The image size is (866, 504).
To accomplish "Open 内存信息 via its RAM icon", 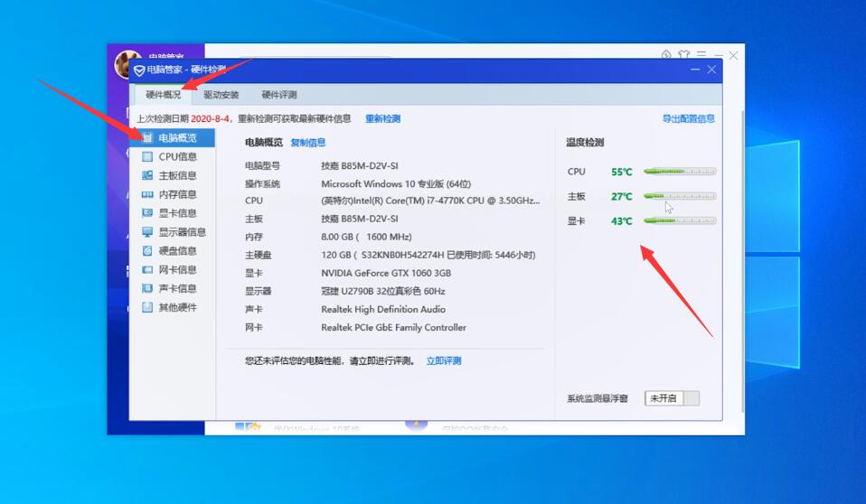I will pyautogui.click(x=147, y=194).
